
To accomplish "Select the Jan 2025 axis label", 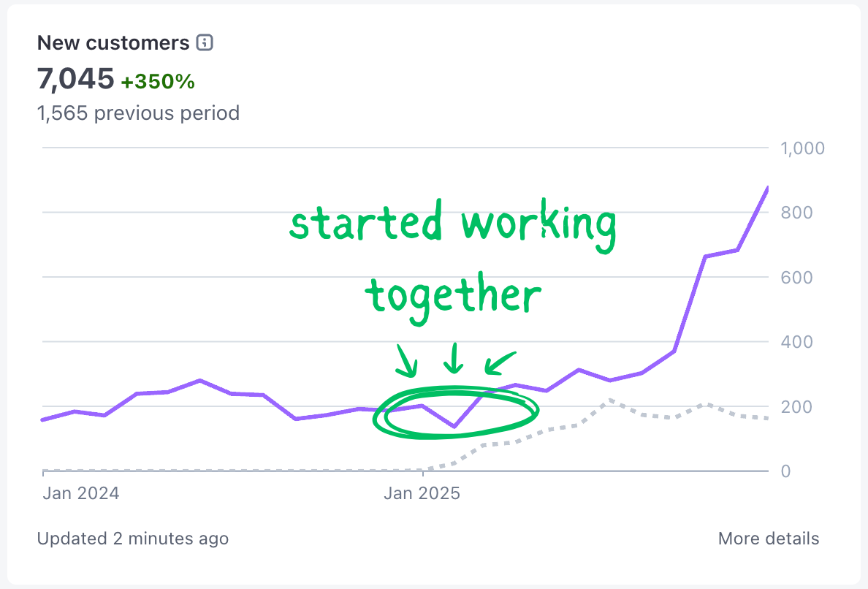I will coord(422,493).
